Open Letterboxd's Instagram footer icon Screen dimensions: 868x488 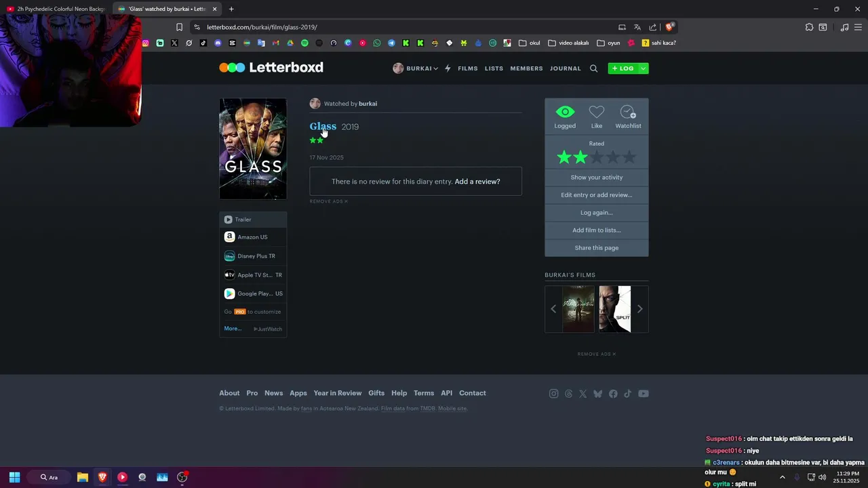pyautogui.click(x=553, y=394)
